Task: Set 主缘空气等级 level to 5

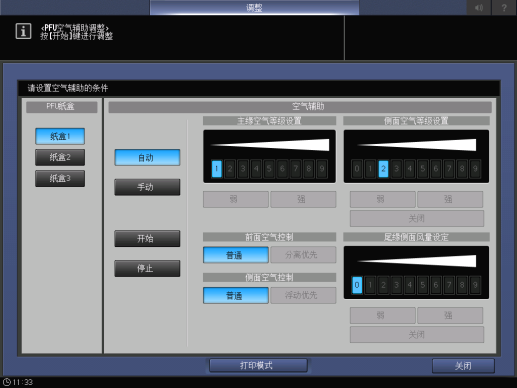Action: pyautogui.click(x=269, y=169)
